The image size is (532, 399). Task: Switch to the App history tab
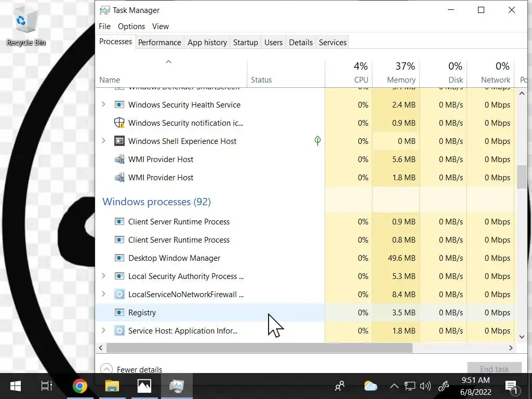[207, 43]
